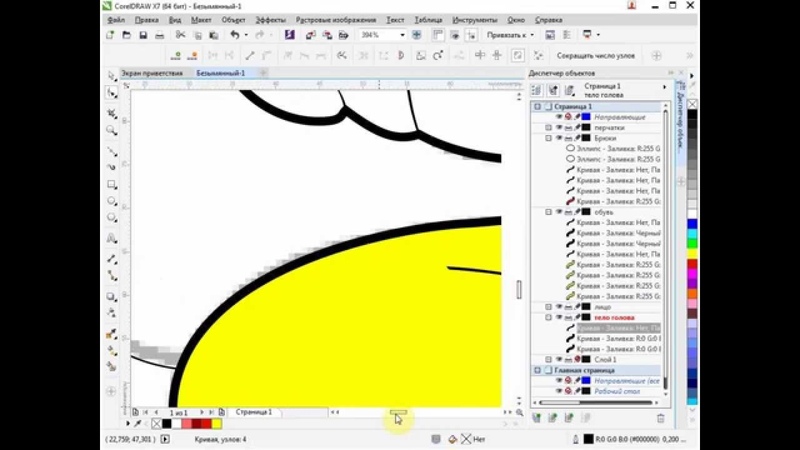
Task: Open the Файл menu
Action: click(116, 20)
